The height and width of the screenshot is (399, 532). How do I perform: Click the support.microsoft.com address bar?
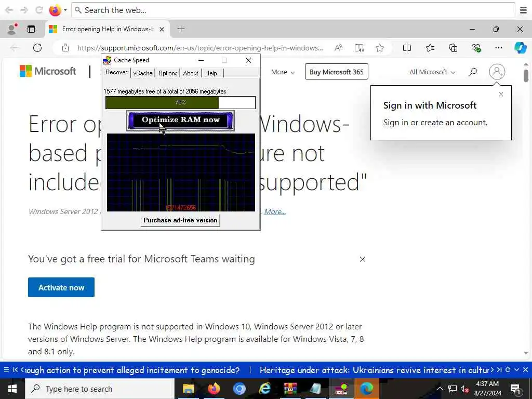(x=200, y=48)
